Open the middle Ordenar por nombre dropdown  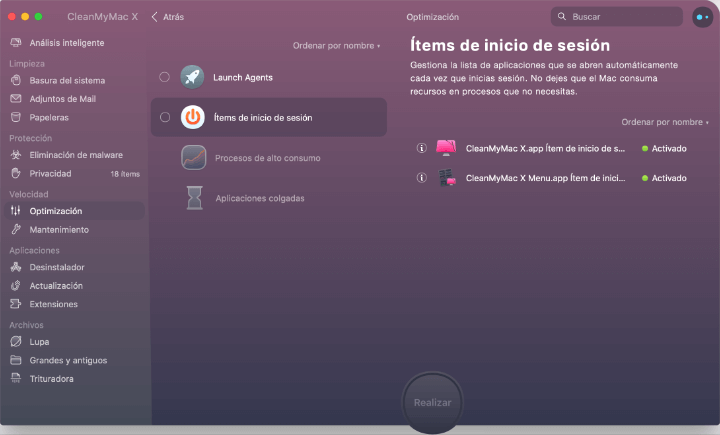(337, 45)
